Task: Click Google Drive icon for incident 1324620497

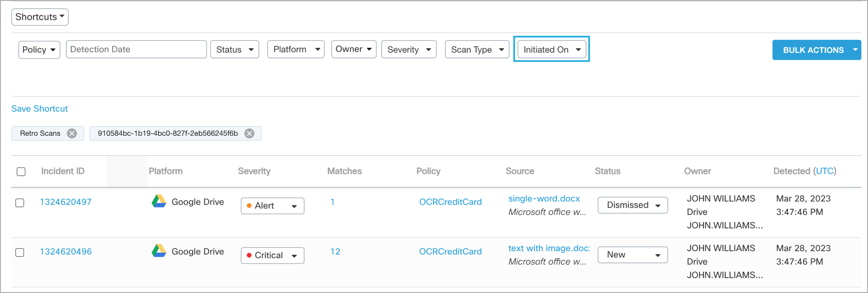Action: click(x=159, y=201)
